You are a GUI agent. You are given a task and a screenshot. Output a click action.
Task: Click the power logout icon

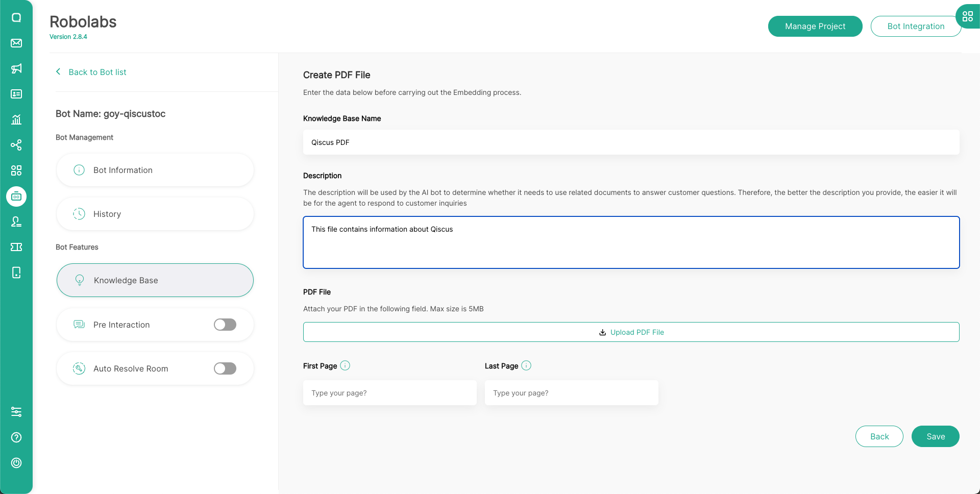click(16, 463)
